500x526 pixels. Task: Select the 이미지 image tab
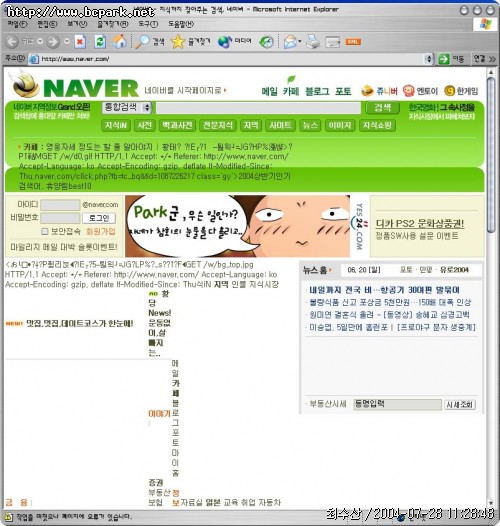pyautogui.click(x=340, y=125)
